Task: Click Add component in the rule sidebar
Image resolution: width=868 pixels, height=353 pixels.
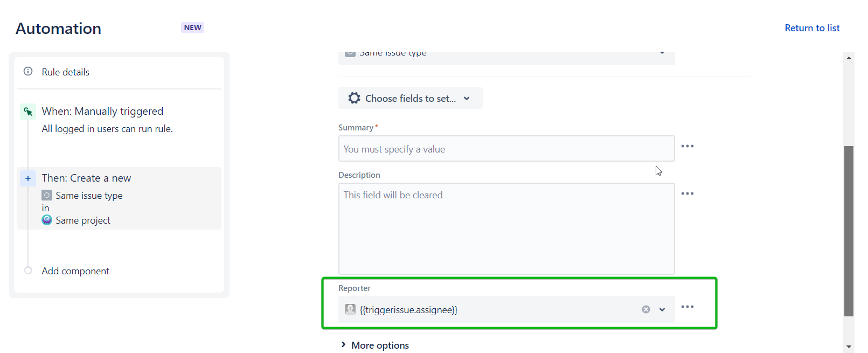Action: 75,271
